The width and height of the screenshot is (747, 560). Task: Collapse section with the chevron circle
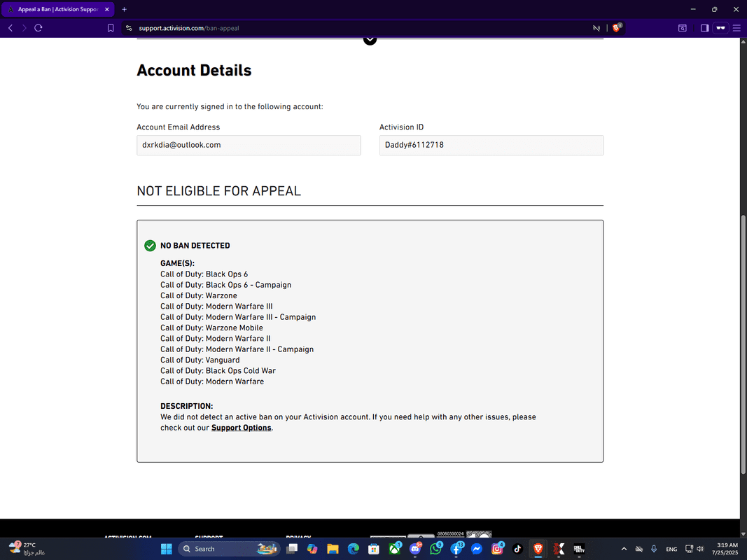(x=370, y=40)
